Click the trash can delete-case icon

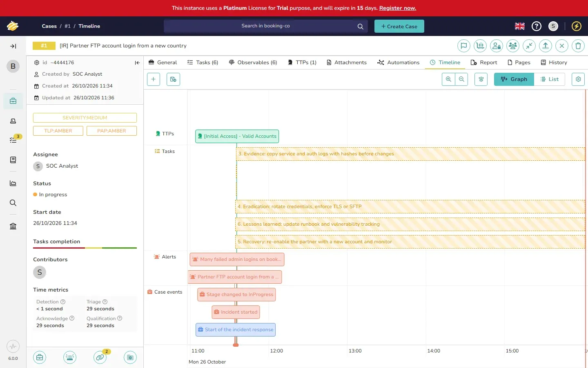[578, 46]
